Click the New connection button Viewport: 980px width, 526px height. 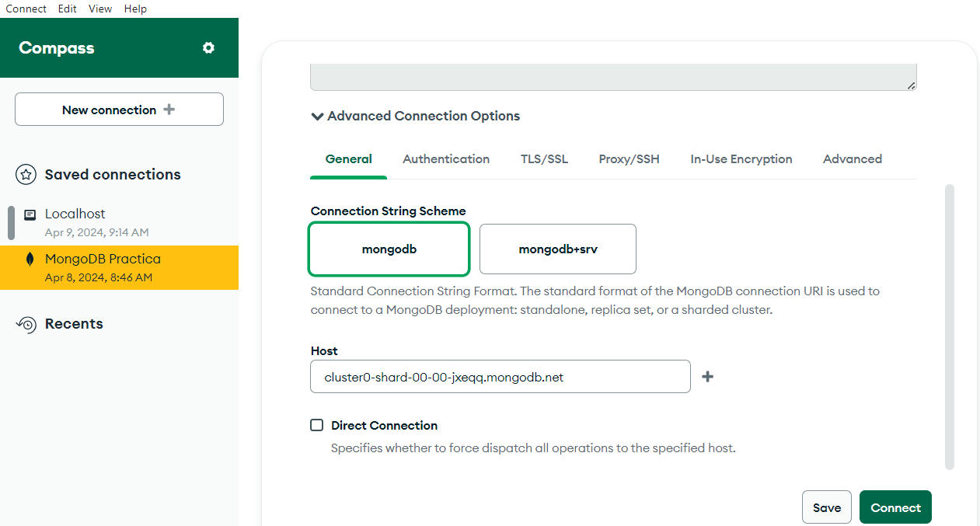(119, 110)
